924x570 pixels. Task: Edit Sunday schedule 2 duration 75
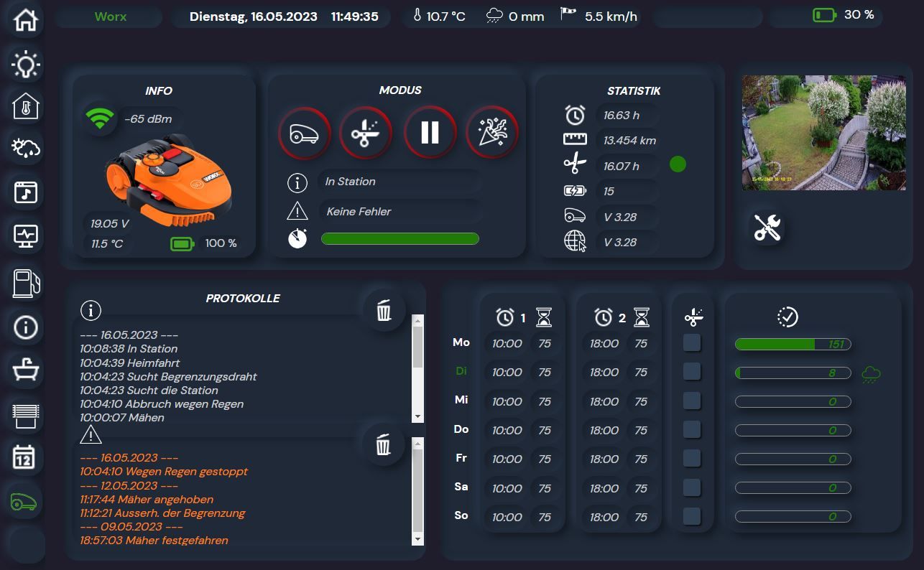[641, 517]
